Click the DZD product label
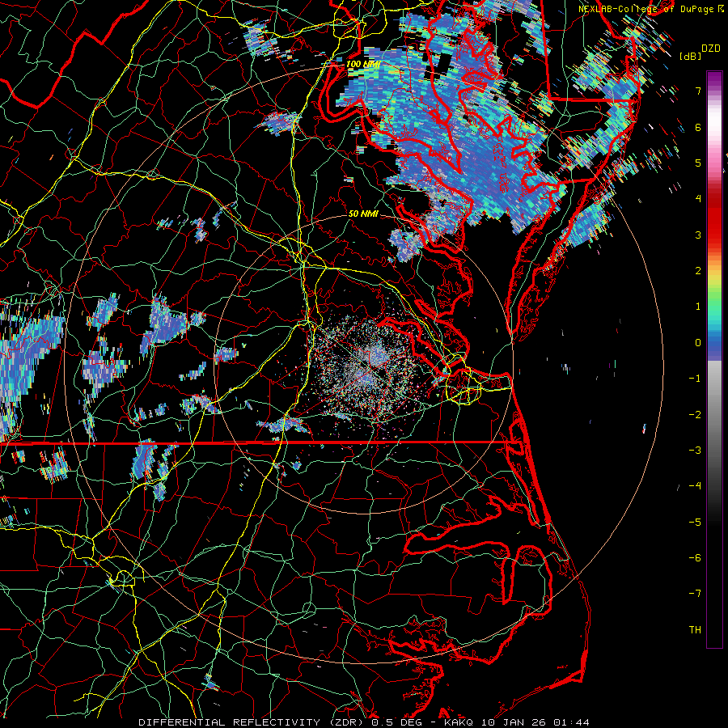The image size is (728, 728). [710, 49]
